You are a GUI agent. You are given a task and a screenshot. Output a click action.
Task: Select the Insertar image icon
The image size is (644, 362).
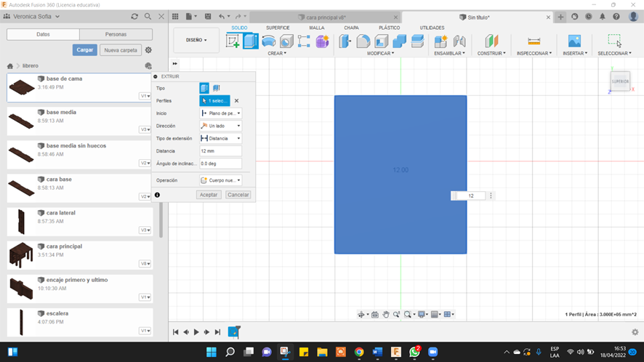[x=575, y=41]
